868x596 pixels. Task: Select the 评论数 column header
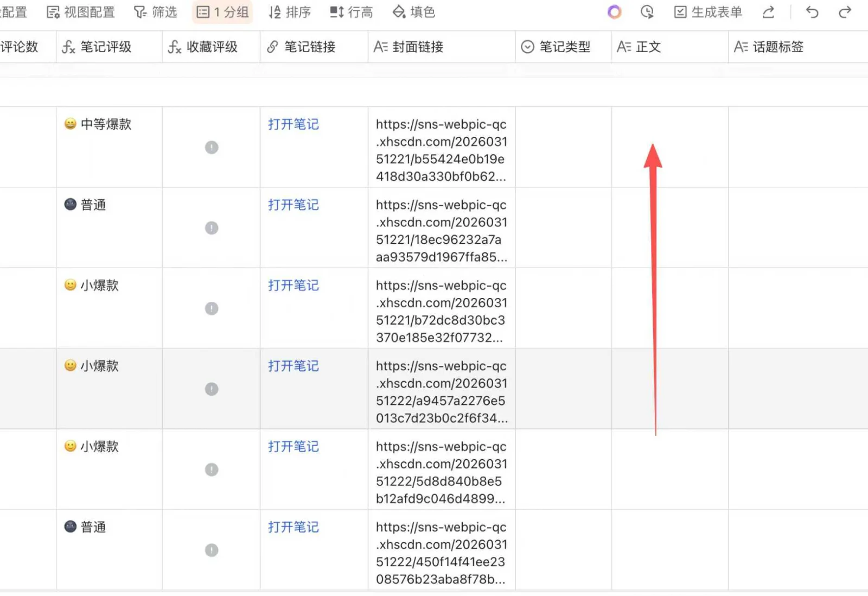click(x=28, y=47)
